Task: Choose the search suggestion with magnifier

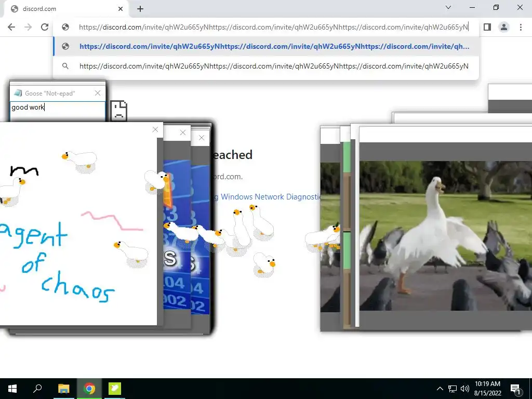Action: pos(266,66)
